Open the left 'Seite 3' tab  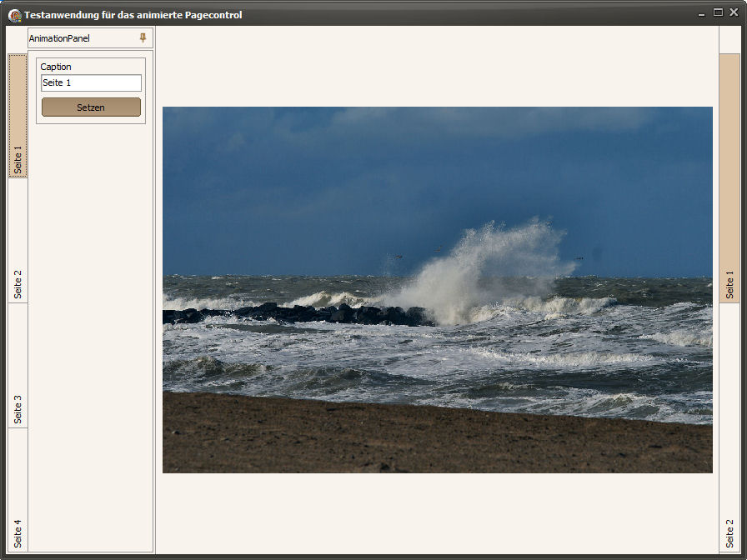18,367
